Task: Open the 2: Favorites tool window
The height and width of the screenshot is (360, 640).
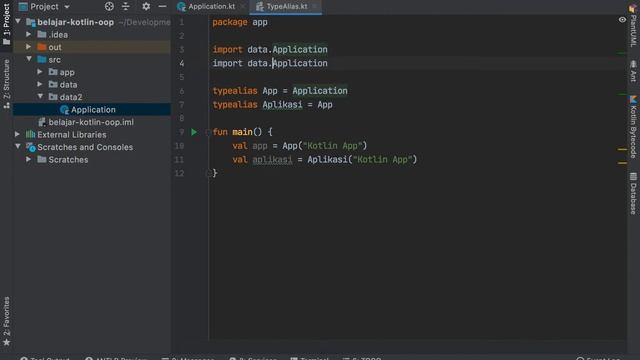Action: tap(7, 321)
